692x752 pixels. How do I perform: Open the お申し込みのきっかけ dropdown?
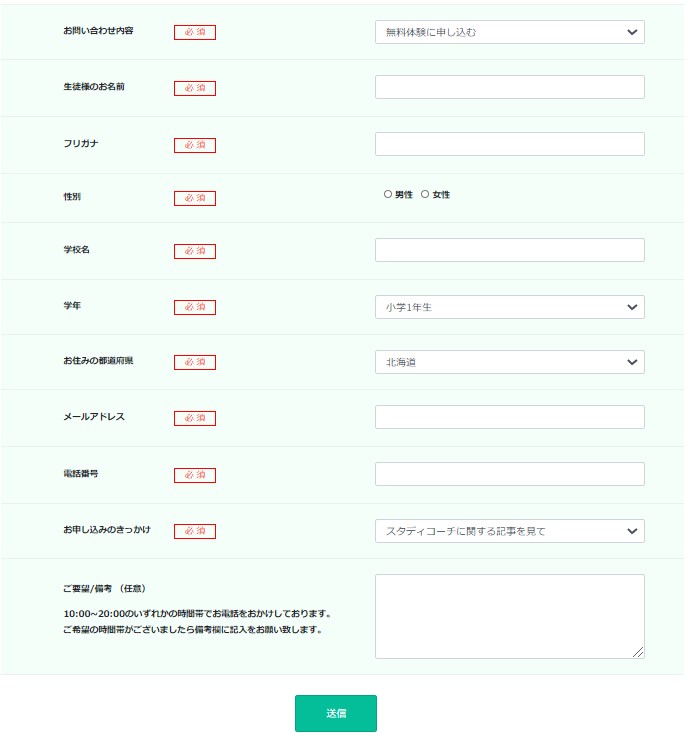coord(509,531)
